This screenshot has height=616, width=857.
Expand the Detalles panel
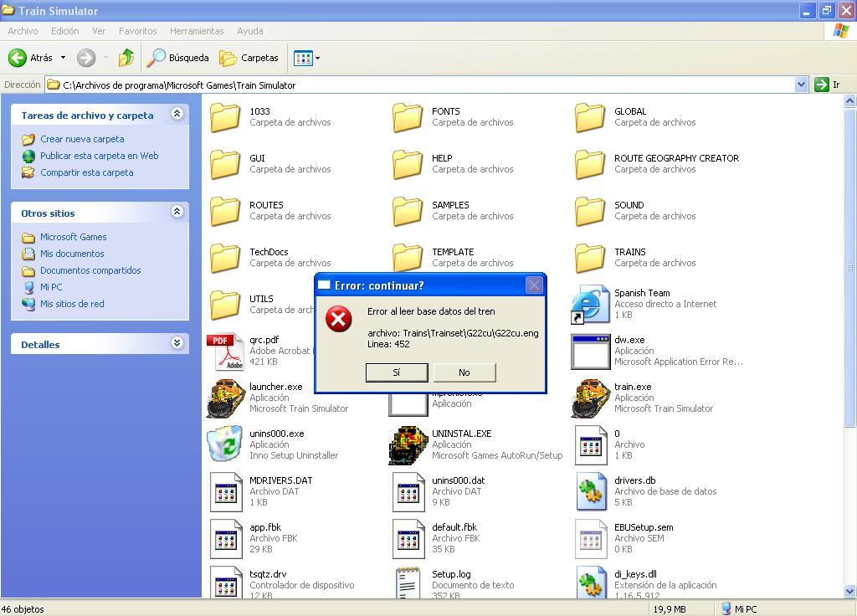click(x=177, y=343)
